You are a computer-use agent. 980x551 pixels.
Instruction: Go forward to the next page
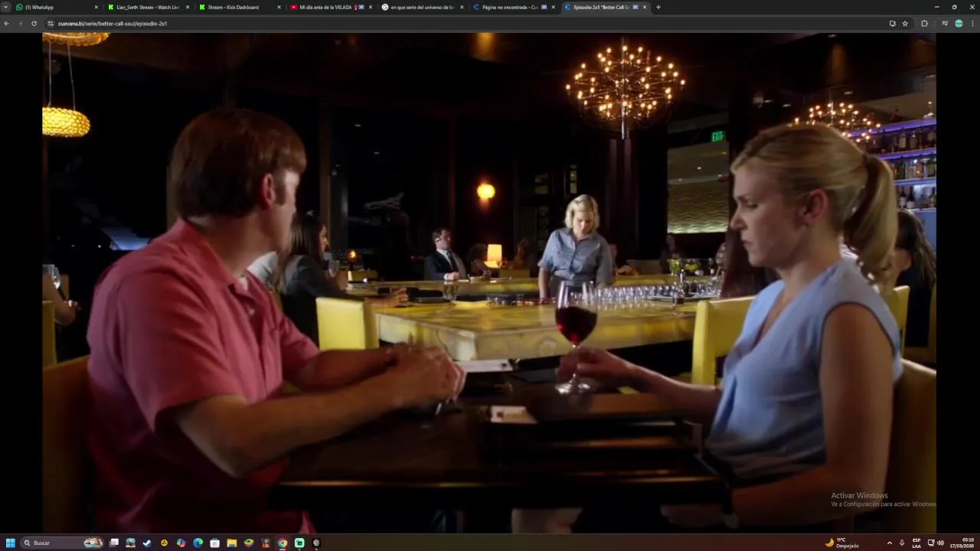(20, 24)
